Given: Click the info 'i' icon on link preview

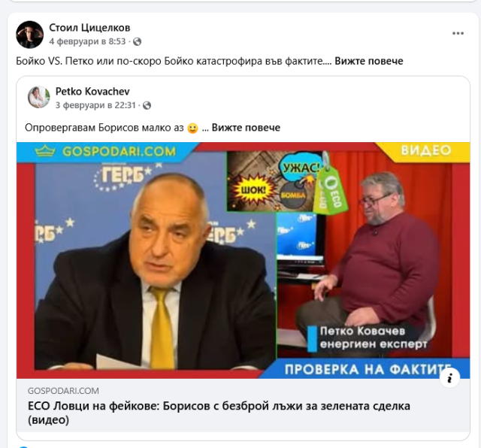Looking at the screenshot, I should 449,378.
